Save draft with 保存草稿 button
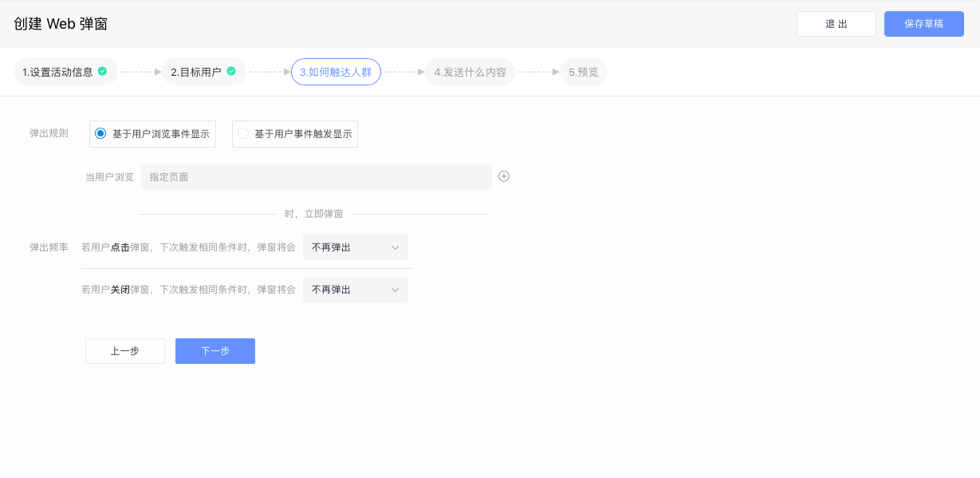980x478 pixels. tap(924, 24)
